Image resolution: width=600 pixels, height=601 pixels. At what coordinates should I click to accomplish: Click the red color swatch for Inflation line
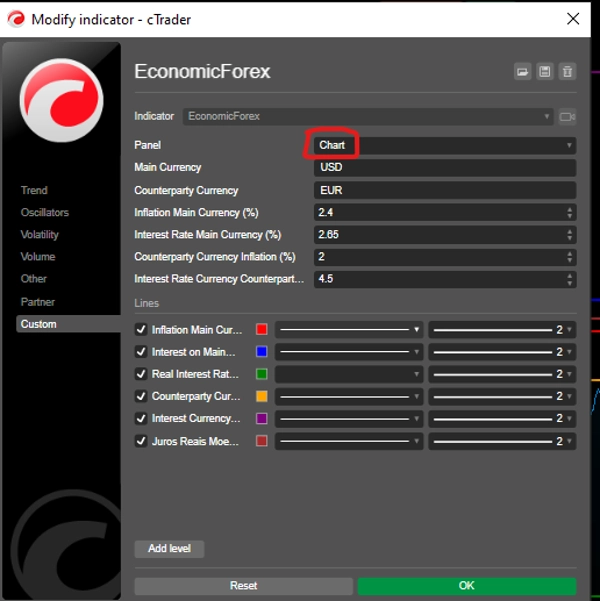pos(262,329)
